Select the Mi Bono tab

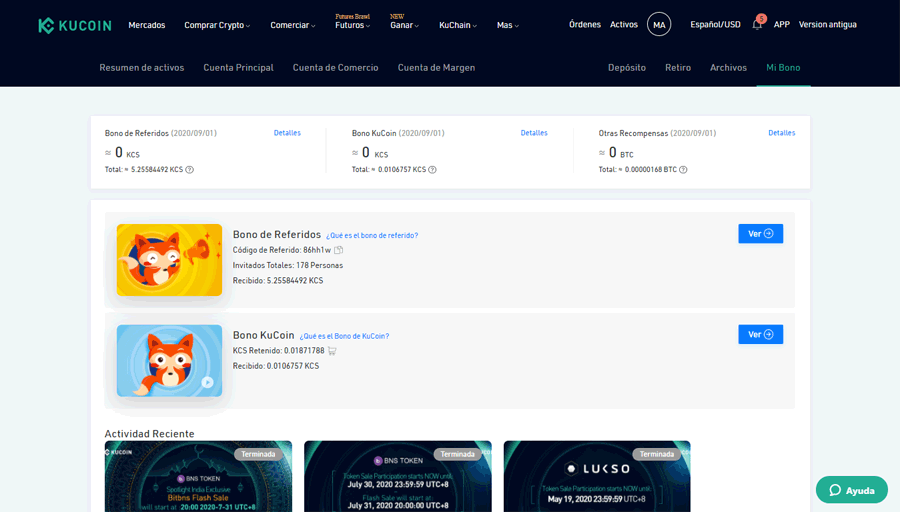(783, 68)
